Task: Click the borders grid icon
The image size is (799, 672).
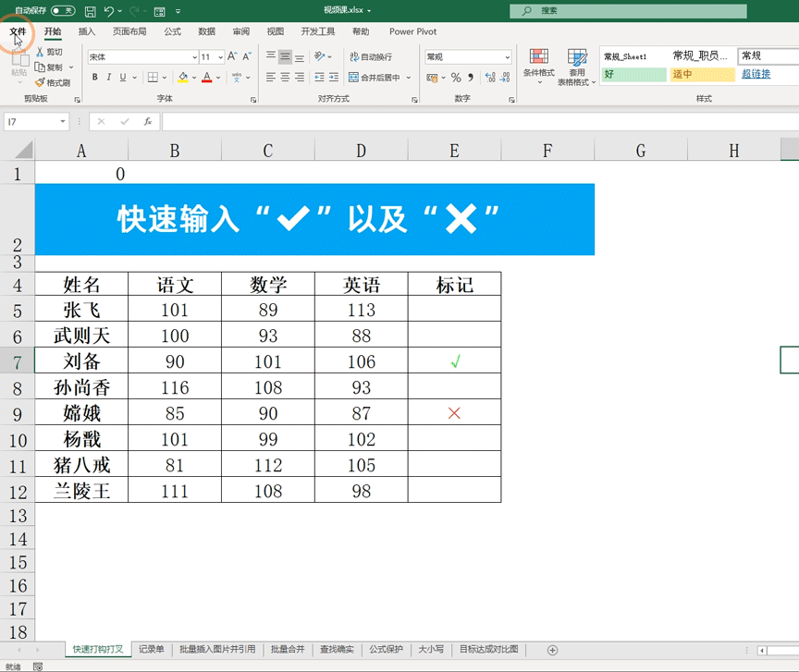Action: point(153,78)
